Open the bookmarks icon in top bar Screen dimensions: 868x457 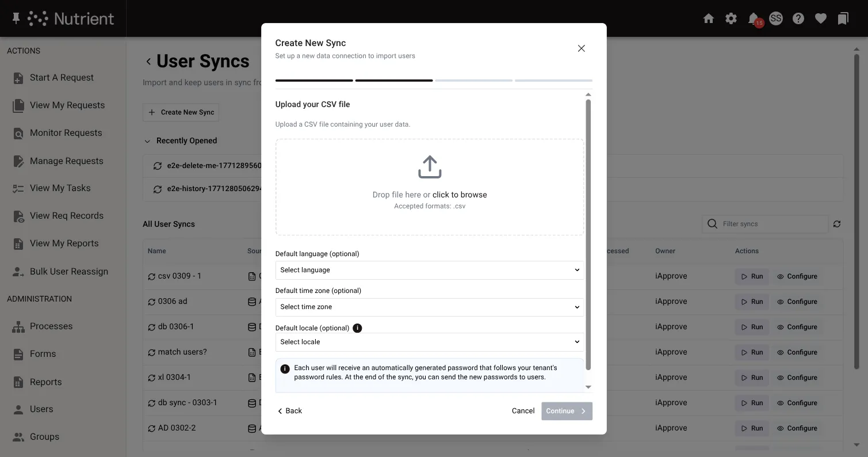pyautogui.click(x=843, y=18)
